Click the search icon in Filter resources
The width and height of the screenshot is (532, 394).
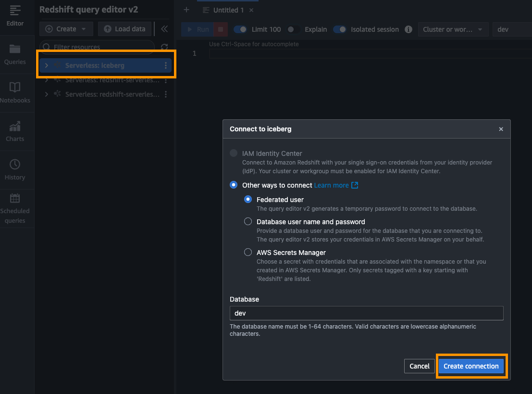coord(47,47)
